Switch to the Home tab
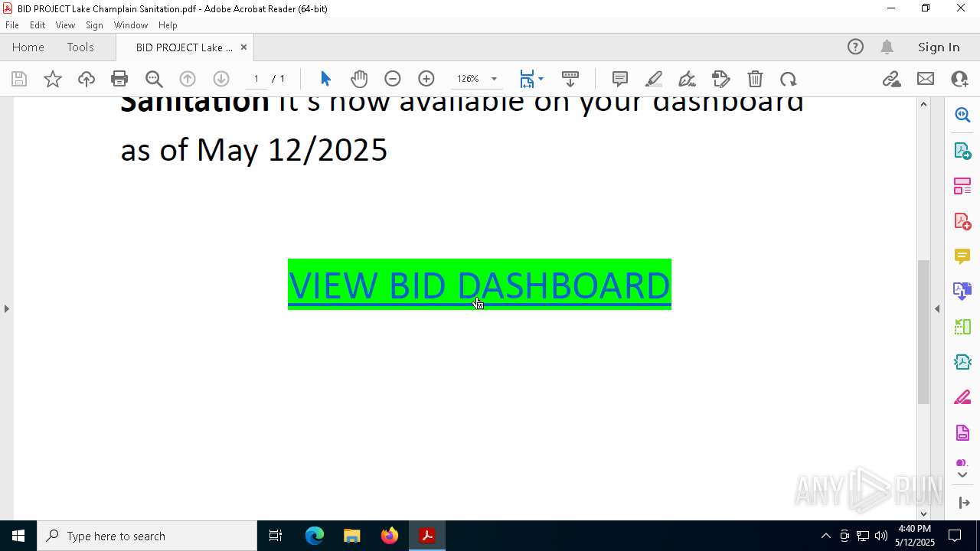The height and width of the screenshot is (551, 980). [x=28, y=47]
